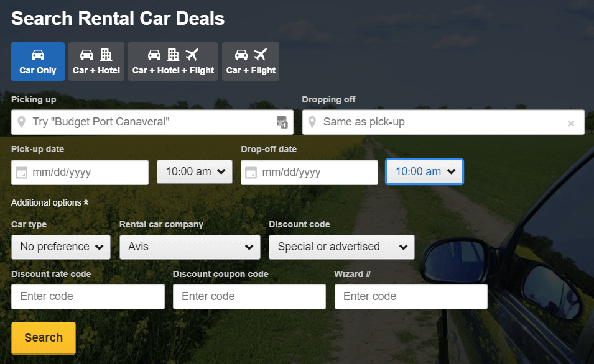
Task: Open the Discount code dropdown
Action: (341, 247)
